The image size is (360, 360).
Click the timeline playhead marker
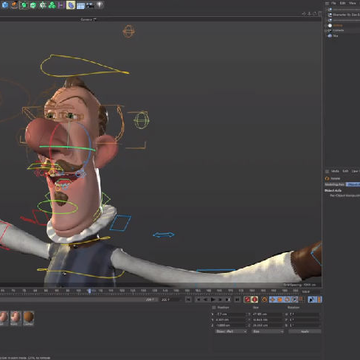click(x=89, y=291)
